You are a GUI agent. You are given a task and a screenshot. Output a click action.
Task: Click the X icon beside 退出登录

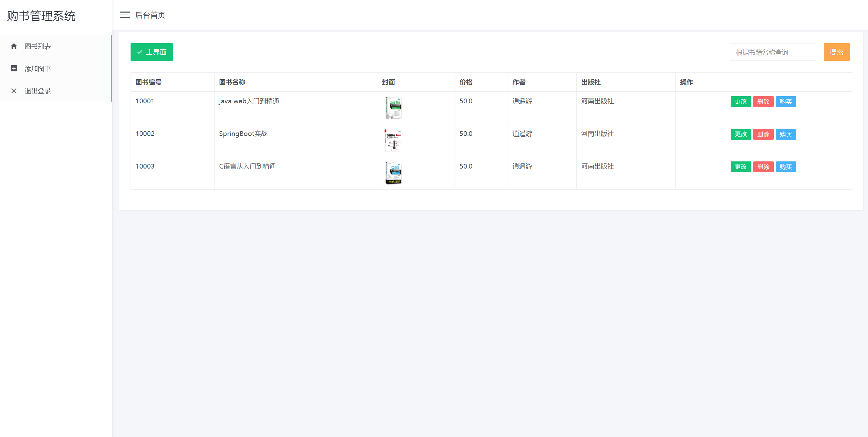[14, 91]
